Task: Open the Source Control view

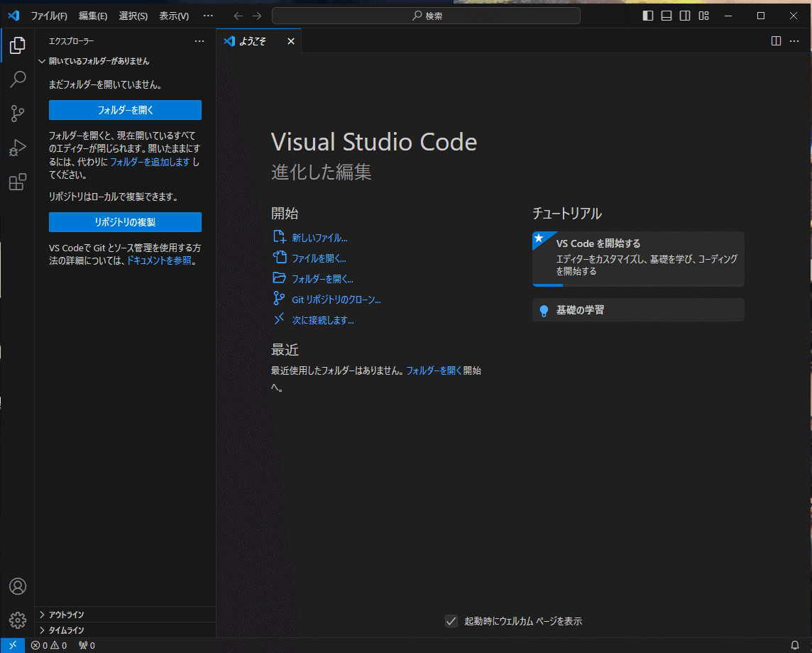Action: (x=17, y=114)
